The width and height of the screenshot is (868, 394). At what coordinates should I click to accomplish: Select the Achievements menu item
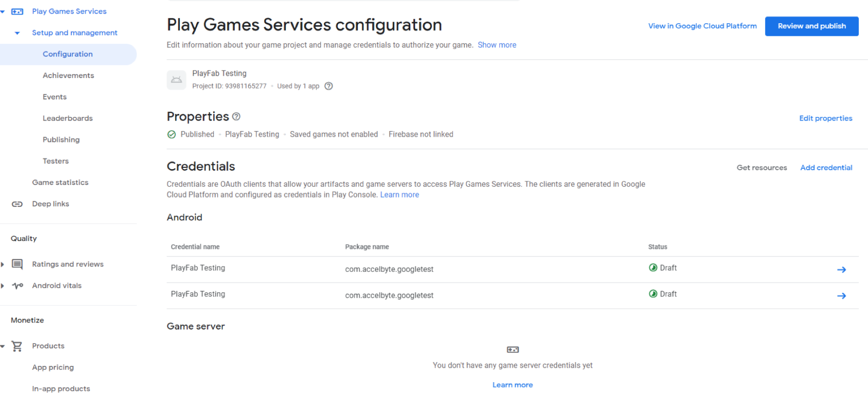point(67,75)
